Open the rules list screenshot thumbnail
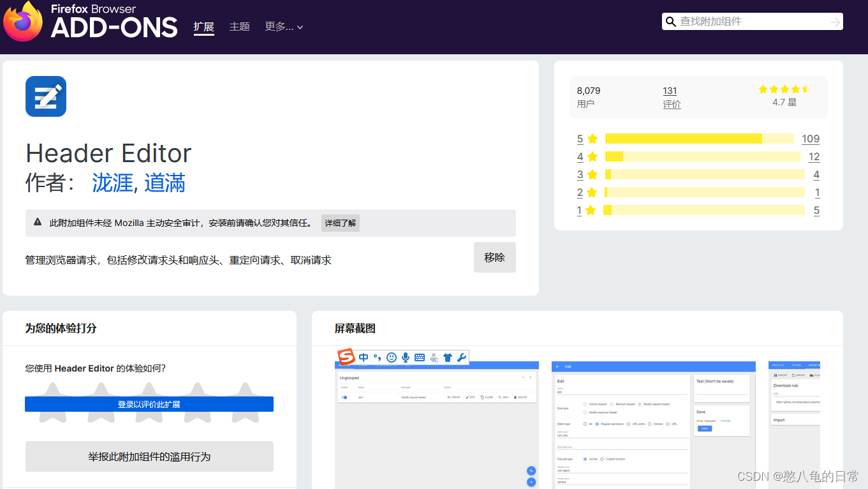 point(437,425)
